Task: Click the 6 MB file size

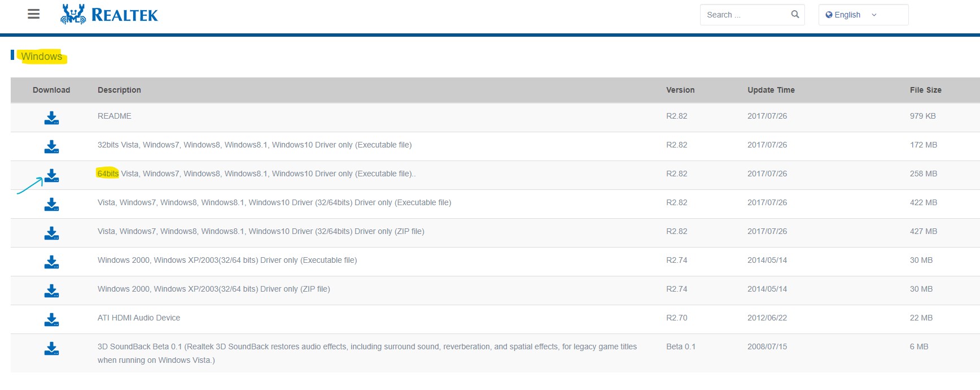Action: [x=919, y=346]
